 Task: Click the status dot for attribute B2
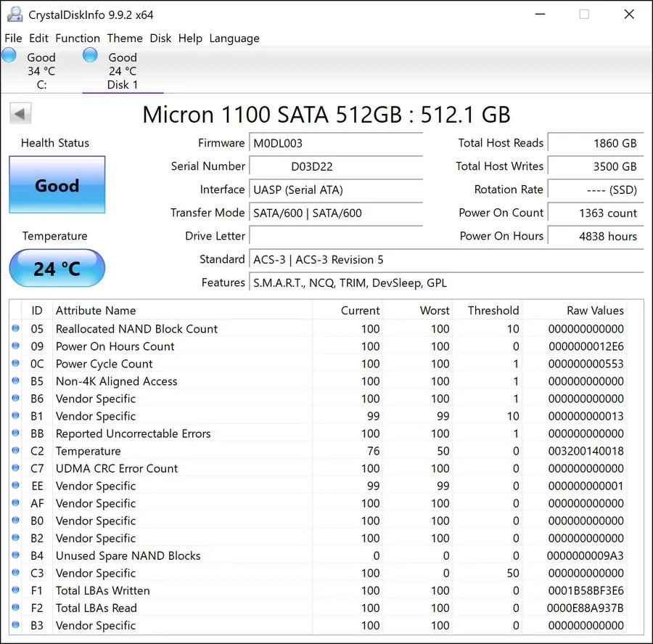[x=16, y=538]
